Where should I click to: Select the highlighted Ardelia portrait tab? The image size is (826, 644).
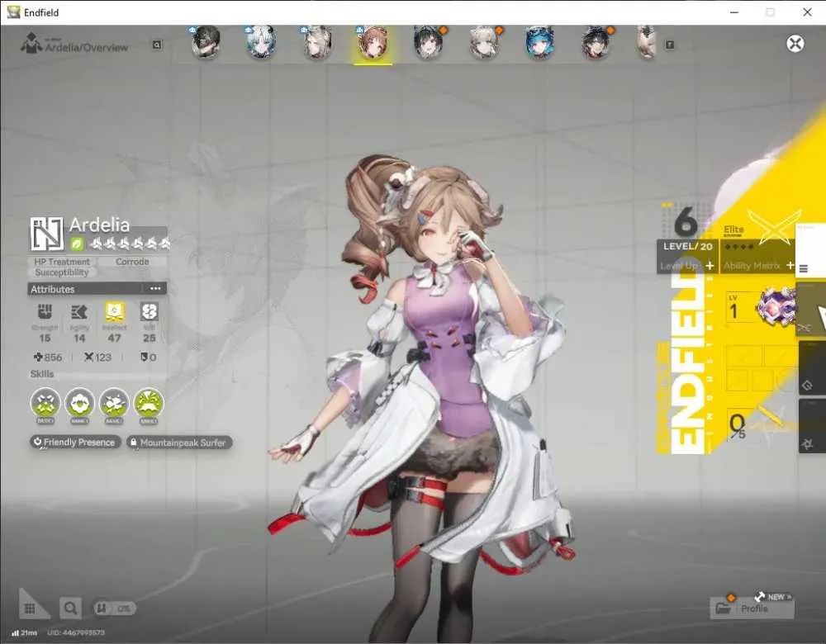coord(373,43)
